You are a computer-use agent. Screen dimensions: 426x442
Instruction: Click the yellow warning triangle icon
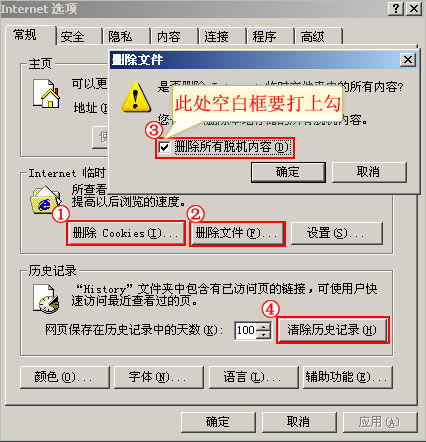click(136, 97)
